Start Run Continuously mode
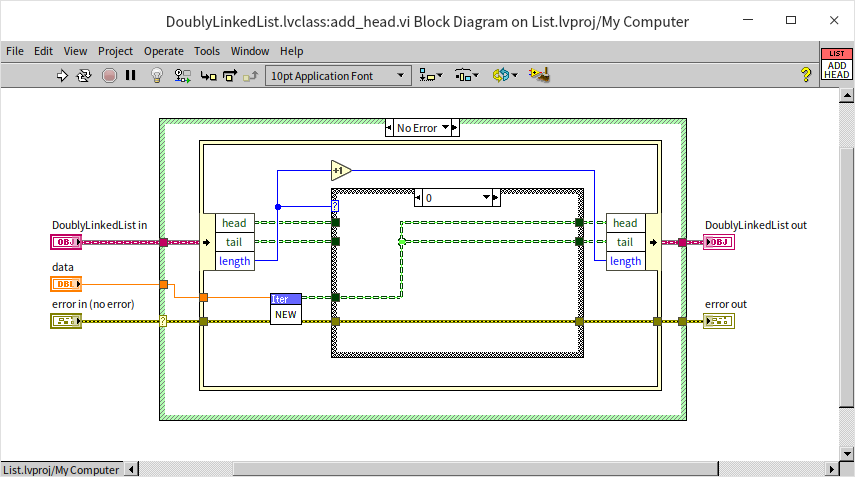The image size is (855, 477). point(85,75)
